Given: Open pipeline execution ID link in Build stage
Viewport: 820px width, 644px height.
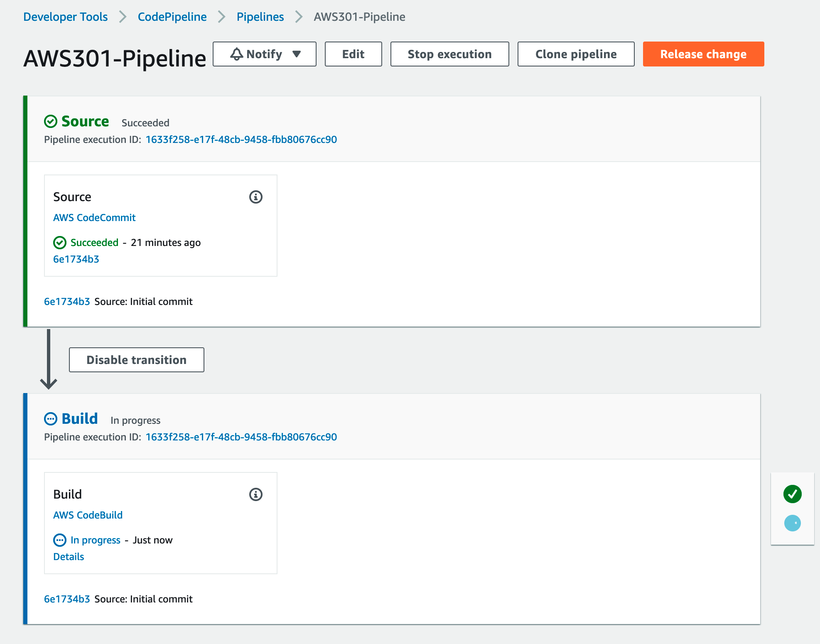Looking at the screenshot, I should [x=241, y=437].
